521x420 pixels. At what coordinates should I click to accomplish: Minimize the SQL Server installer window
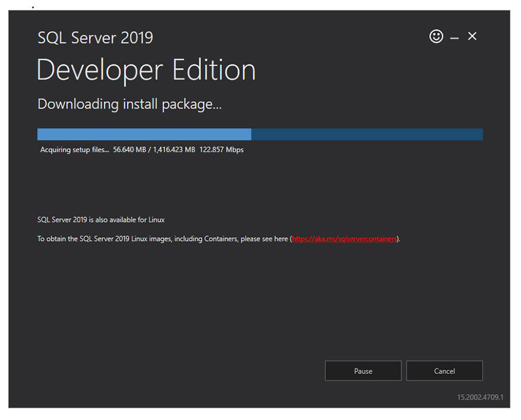[x=454, y=38]
